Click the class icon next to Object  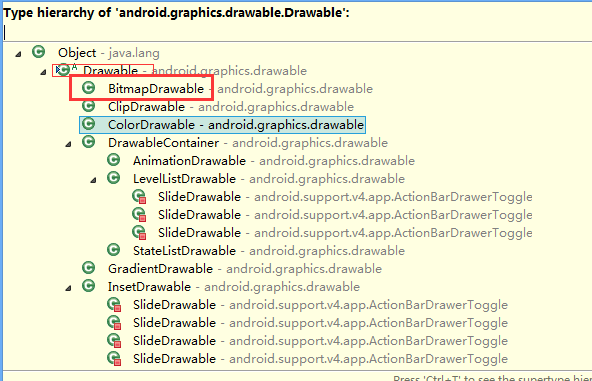click(39, 52)
